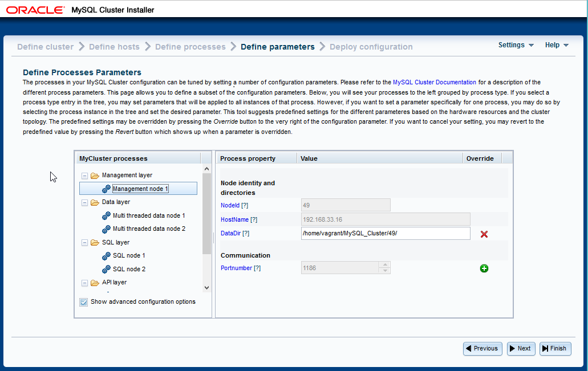588x371 pixels.
Task: Click the SQL layer folder icon
Action: pos(95,243)
